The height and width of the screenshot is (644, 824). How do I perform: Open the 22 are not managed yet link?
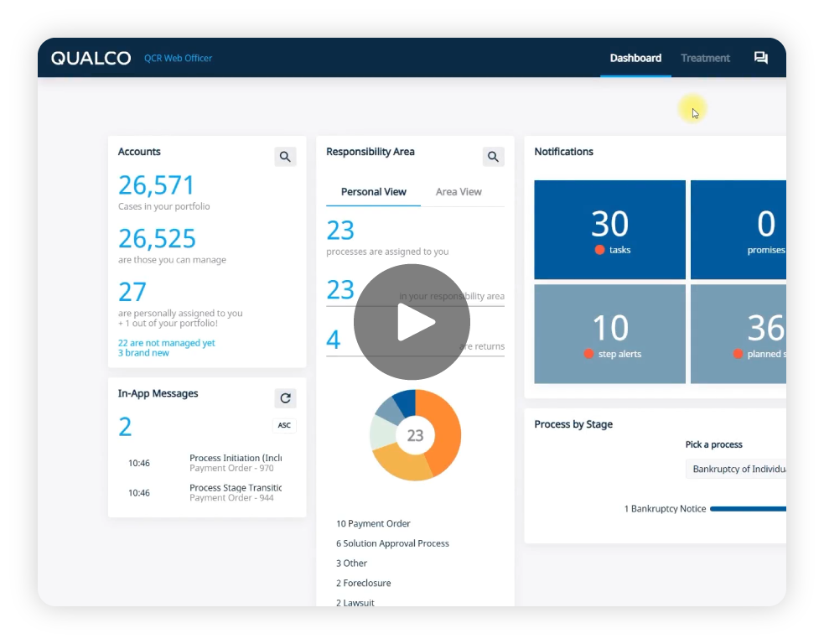click(x=167, y=343)
